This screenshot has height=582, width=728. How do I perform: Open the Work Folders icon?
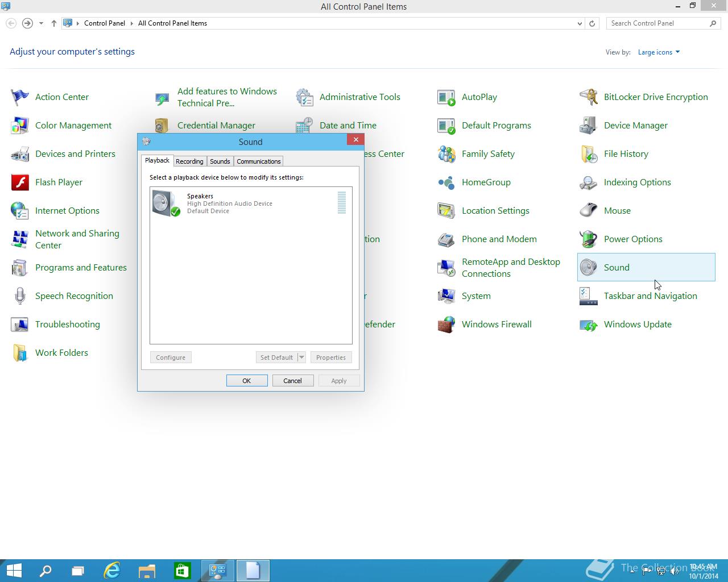20,353
